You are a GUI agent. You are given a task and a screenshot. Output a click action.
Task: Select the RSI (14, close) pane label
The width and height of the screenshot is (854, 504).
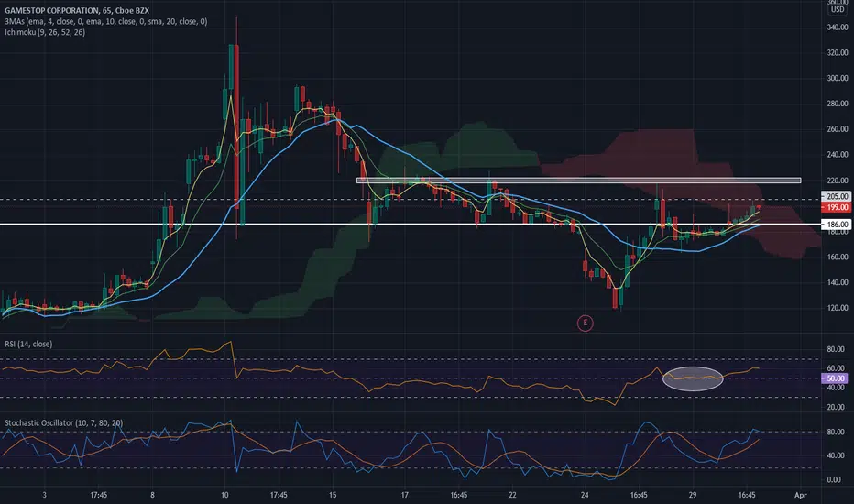(x=28, y=344)
